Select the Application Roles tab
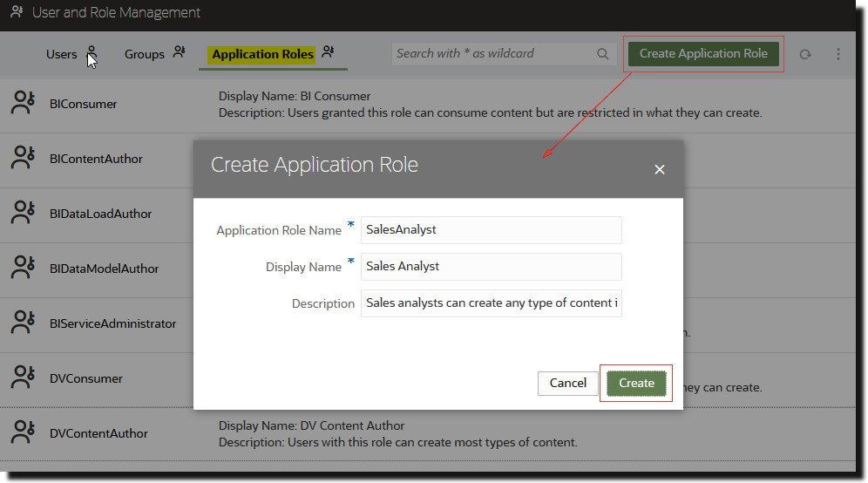Viewport: 868px width, 483px height. pyautogui.click(x=262, y=54)
